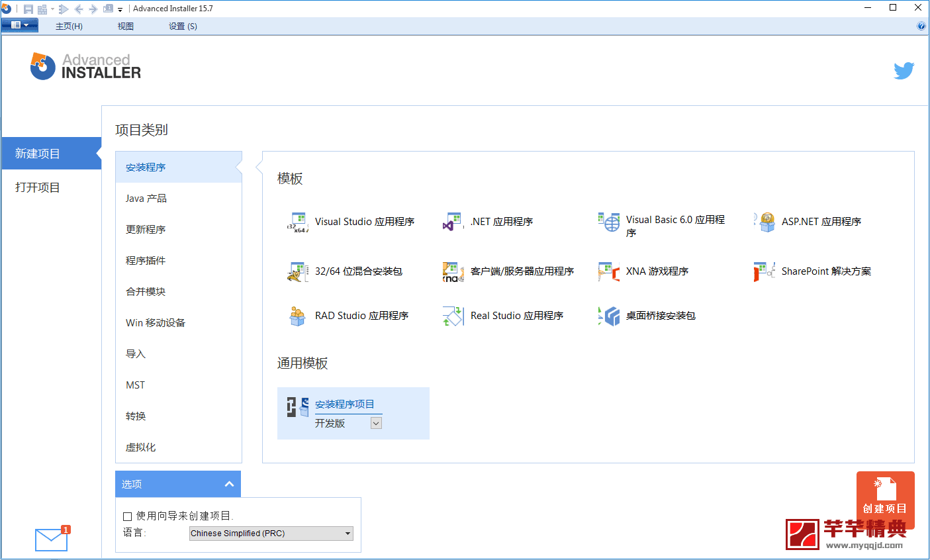Open the blue application file menu button
The height and width of the screenshot is (560, 930).
pyautogui.click(x=20, y=25)
